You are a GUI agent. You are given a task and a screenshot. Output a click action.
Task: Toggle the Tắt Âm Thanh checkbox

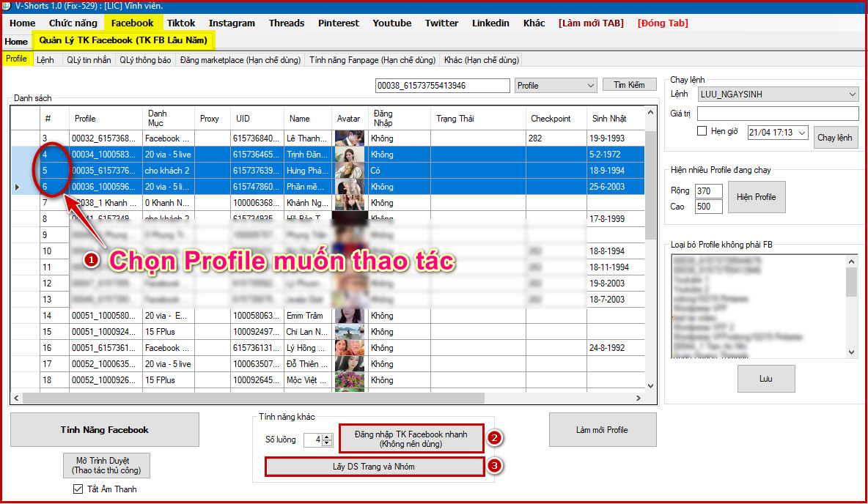78,489
